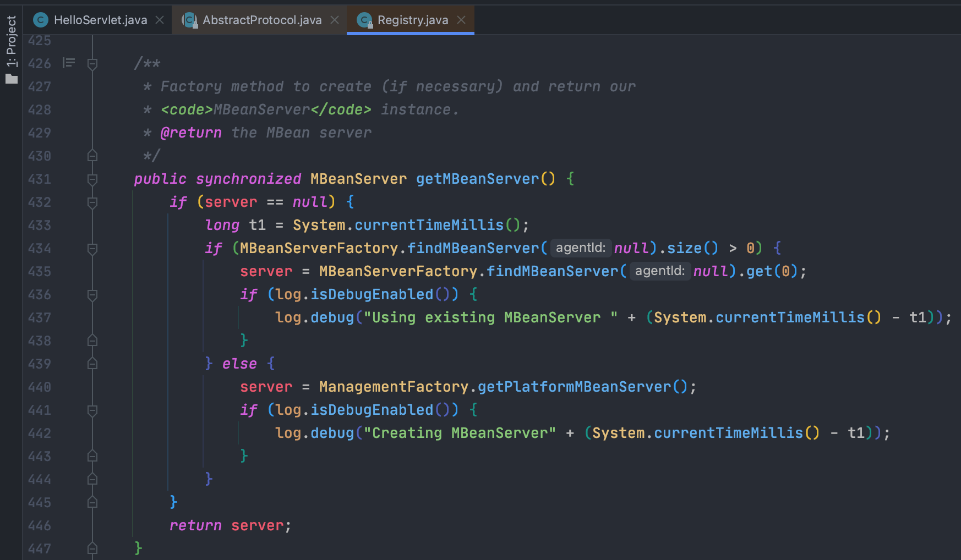Screen dimensions: 961x560
Task: Click line number 429 in the gutter
Action: [x=40, y=133]
